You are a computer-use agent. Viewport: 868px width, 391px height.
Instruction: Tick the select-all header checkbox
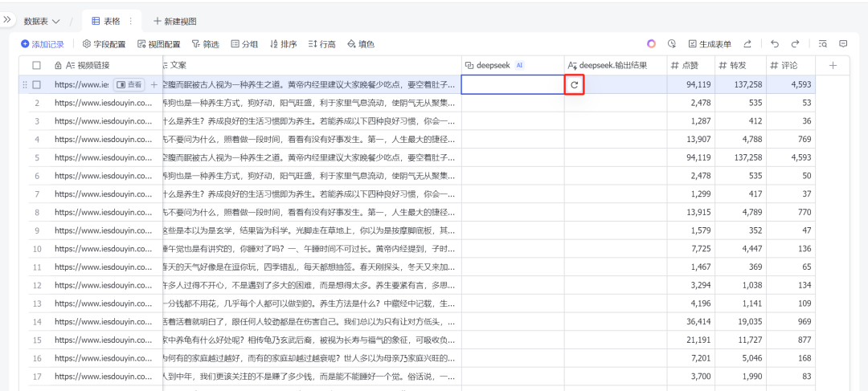tap(36, 65)
